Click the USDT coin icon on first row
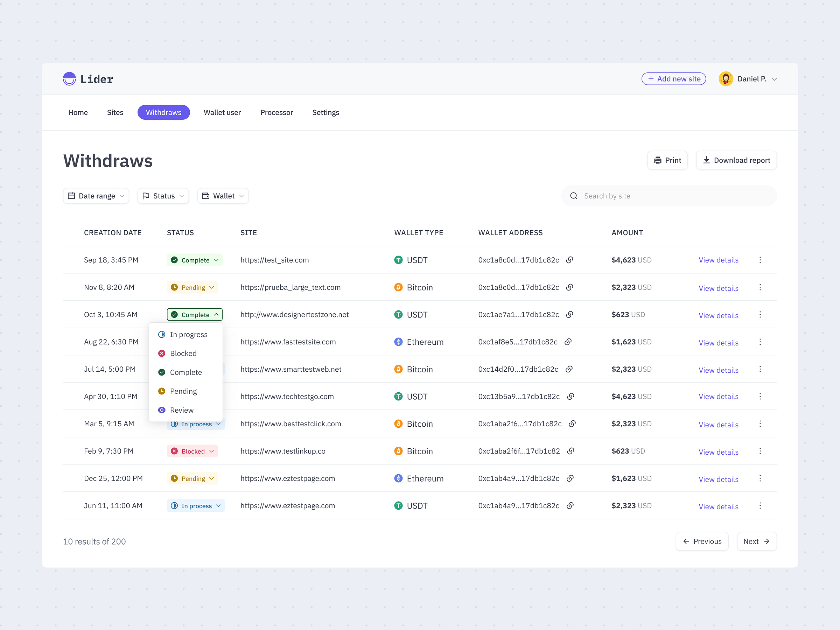This screenshot has height=630, width=840. pos(398,260)
